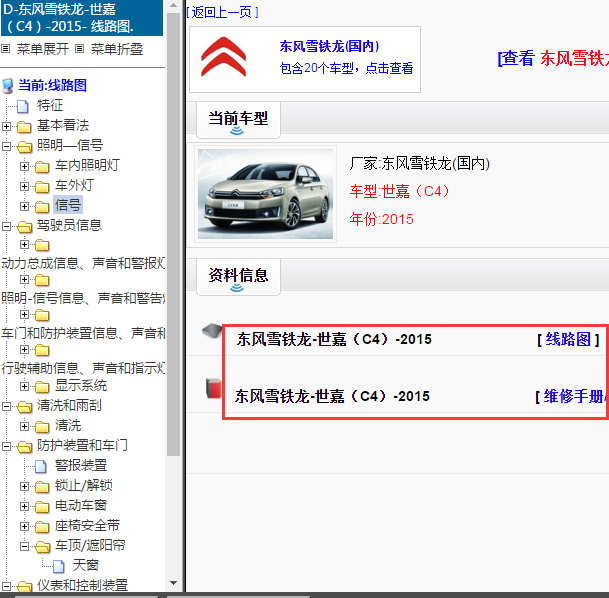The image size is (609, 598).
Task: Click the folder icon beside 信号
Action: click(42, 207)
